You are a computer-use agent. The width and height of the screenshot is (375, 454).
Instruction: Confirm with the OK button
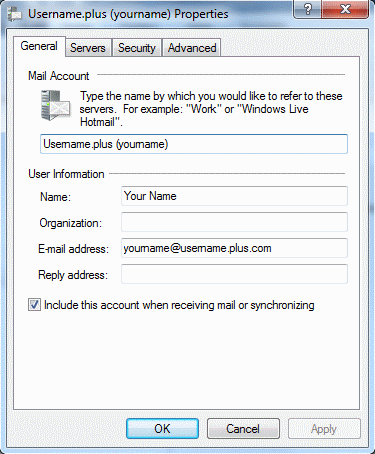tap(162, 429)
